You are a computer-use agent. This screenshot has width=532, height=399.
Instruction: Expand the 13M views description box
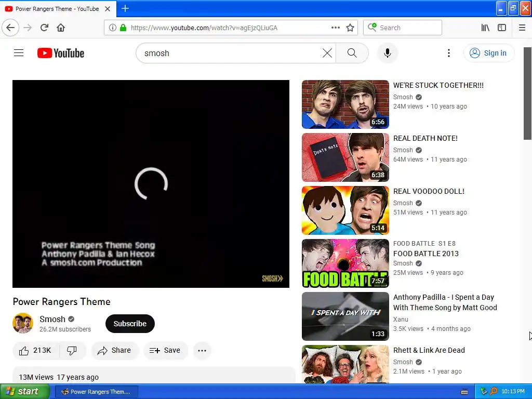[x=154, y=375]
